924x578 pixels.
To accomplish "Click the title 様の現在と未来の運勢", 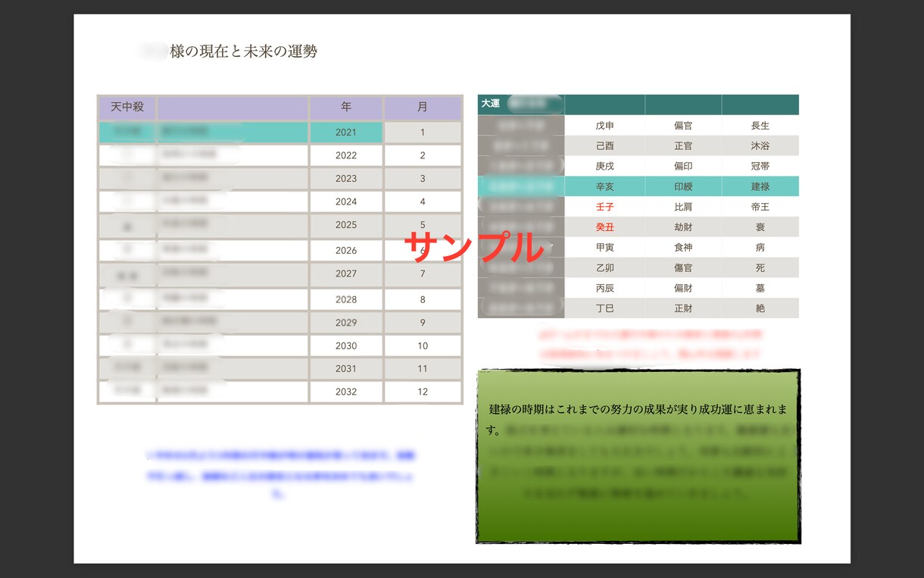I will [x=243, y=52].
